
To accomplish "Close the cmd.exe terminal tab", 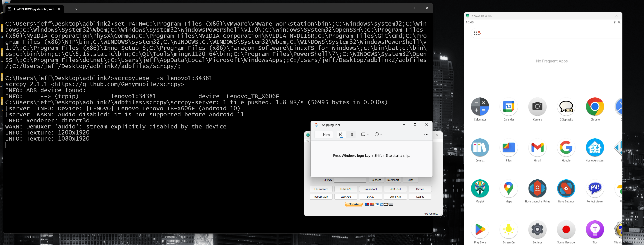I will point(59,9).
